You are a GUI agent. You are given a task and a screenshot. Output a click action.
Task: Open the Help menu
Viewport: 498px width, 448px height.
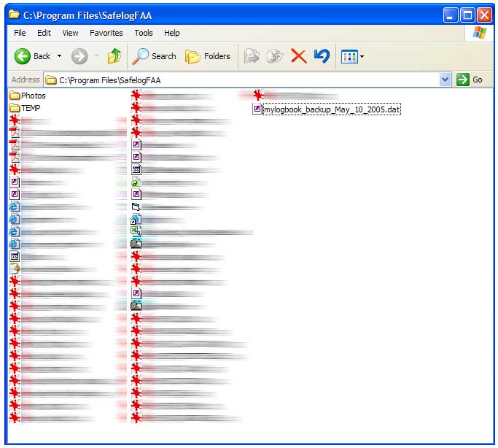click(172, 33)
